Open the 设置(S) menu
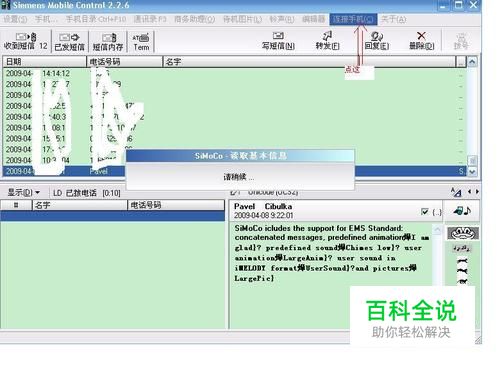 15,19
